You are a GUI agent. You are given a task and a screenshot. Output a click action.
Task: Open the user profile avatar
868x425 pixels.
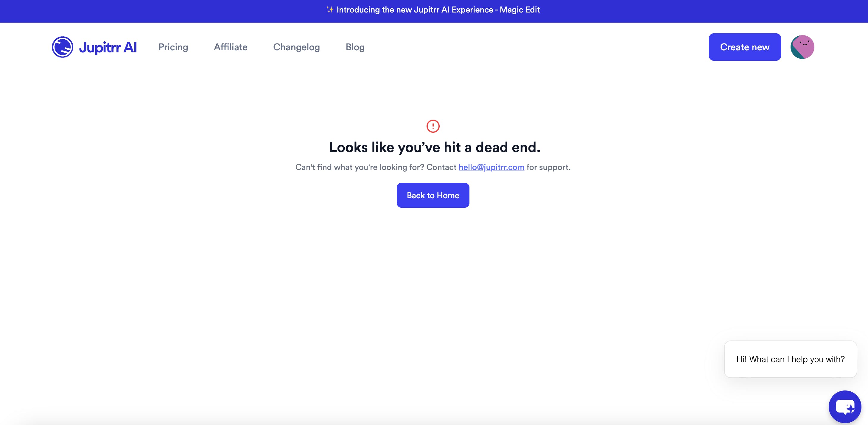pyautogui.click(x=802, y=47)
